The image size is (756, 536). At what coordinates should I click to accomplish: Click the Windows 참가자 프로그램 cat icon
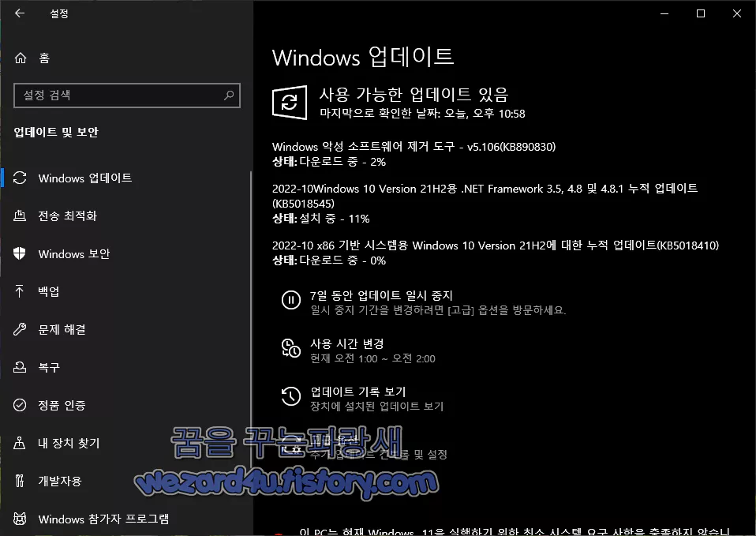20,519
